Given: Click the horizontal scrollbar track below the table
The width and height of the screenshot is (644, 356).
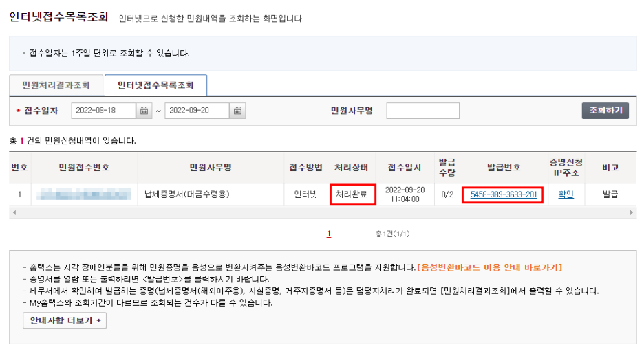Looking at the screenshot, I should click(322, 213).
